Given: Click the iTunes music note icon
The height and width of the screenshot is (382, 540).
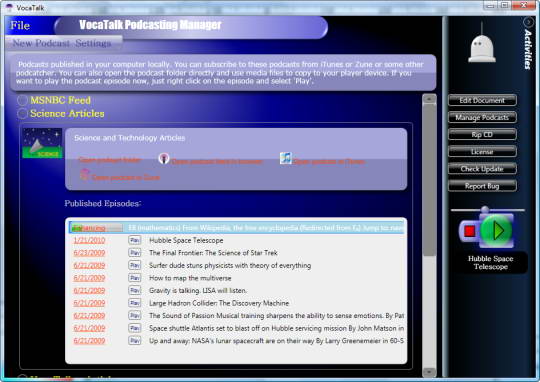Looking at the screenshot, I should pos(285,158).
